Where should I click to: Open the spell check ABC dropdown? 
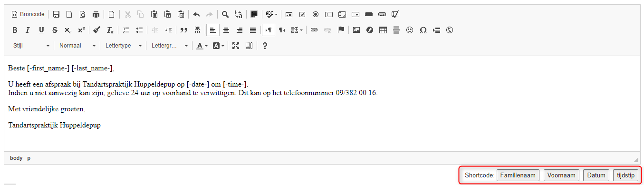point(271,14)
